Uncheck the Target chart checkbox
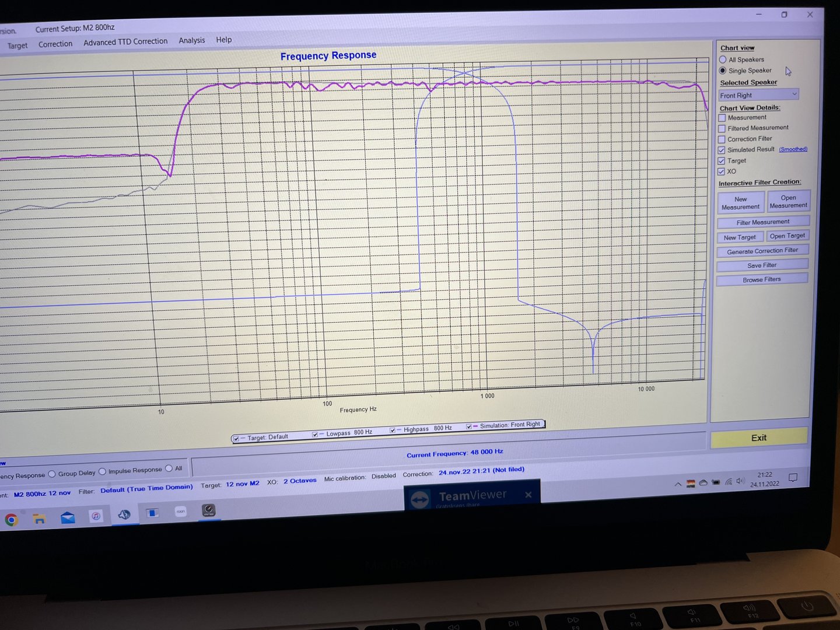This screenshot has width=840, height=630. pyautogui.click(x=722, y=161)
